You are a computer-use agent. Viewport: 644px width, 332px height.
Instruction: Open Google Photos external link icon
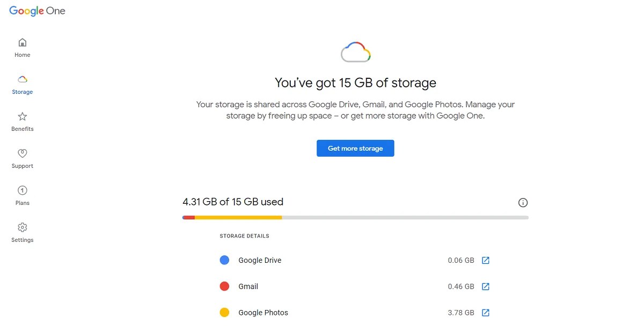[485, 313]
